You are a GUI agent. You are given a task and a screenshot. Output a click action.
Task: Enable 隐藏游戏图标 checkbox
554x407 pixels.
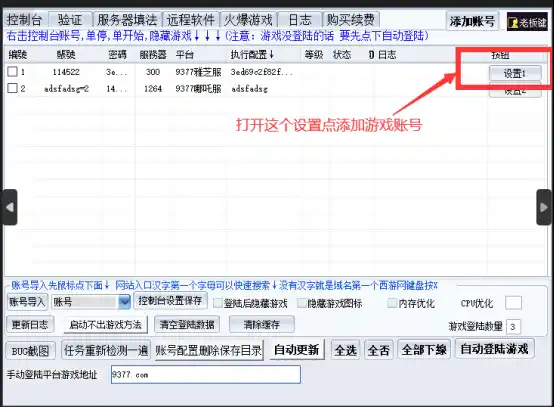302,303
